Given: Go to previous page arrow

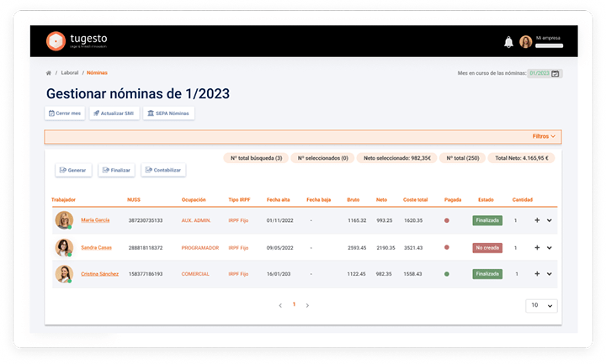Looking at the screenshot, I should click(x=280, y=305).
